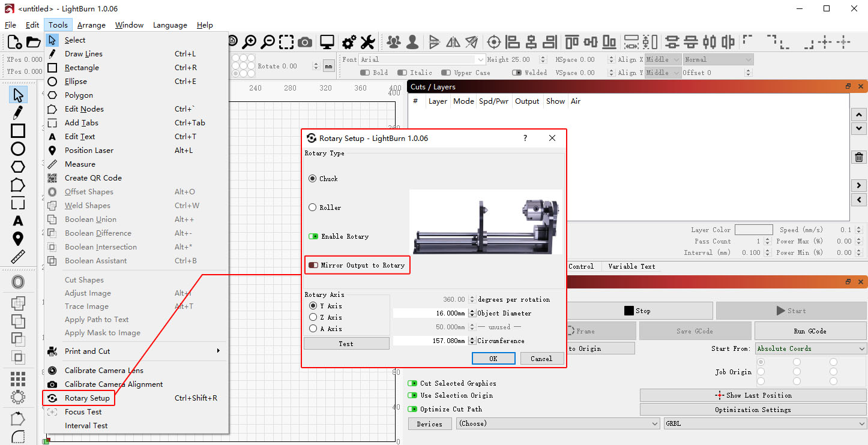Click the open folder toolbar icon
This screenshot has width=868, height=445.
(x=34, y=42)
